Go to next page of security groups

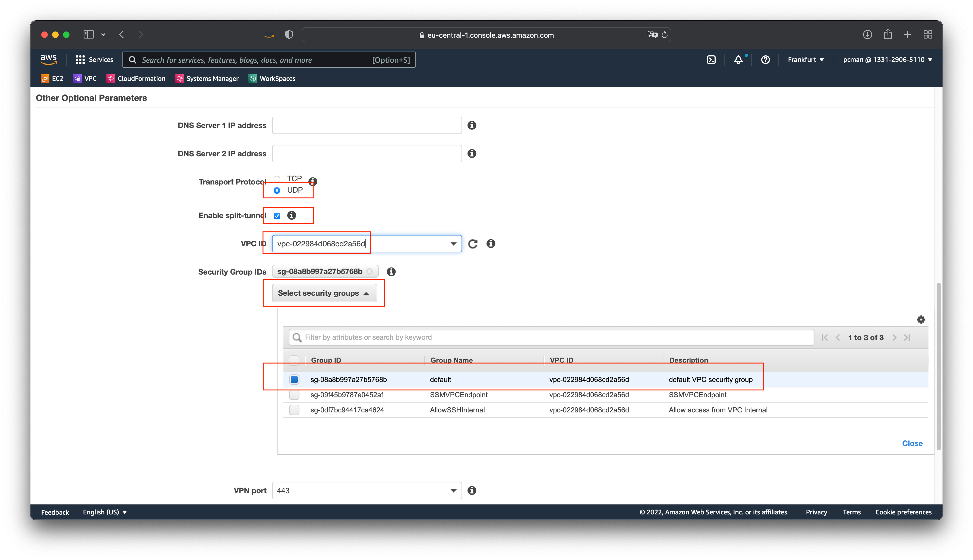coord(895,337)
